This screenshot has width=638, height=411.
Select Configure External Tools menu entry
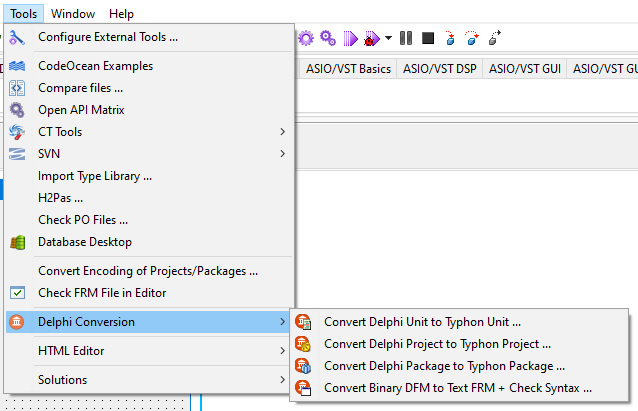tap(149, 37)
